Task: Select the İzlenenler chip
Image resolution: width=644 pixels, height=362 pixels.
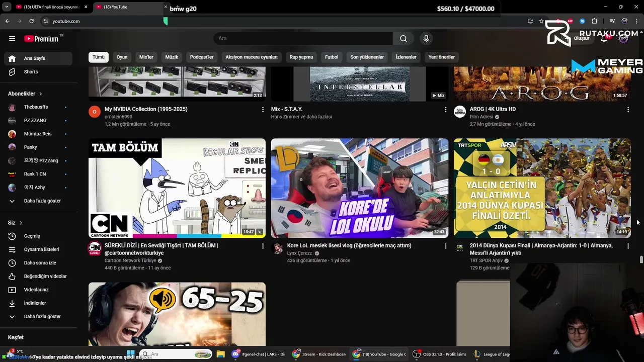Action: pos(406,57)
